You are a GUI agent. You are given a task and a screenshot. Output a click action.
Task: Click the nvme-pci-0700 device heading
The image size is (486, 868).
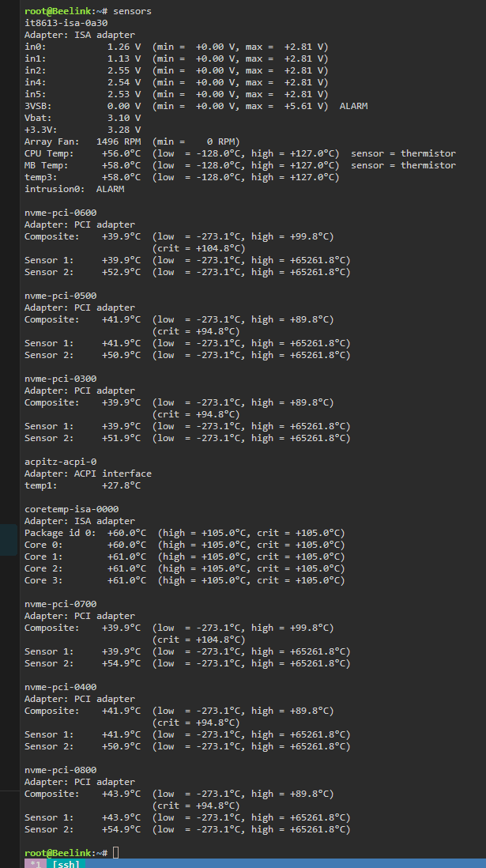click(60, 604)
